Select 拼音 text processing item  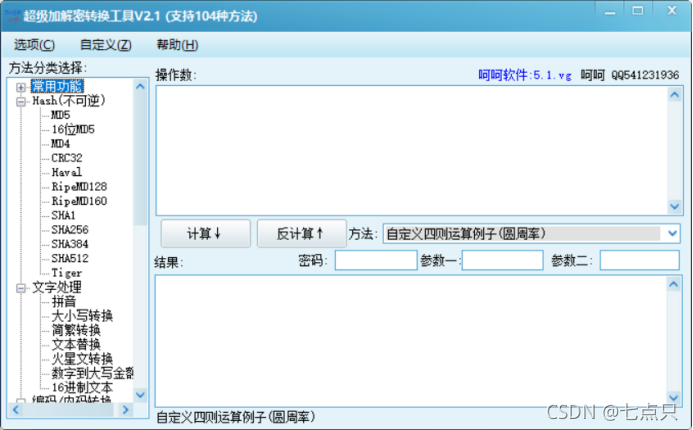64,301
